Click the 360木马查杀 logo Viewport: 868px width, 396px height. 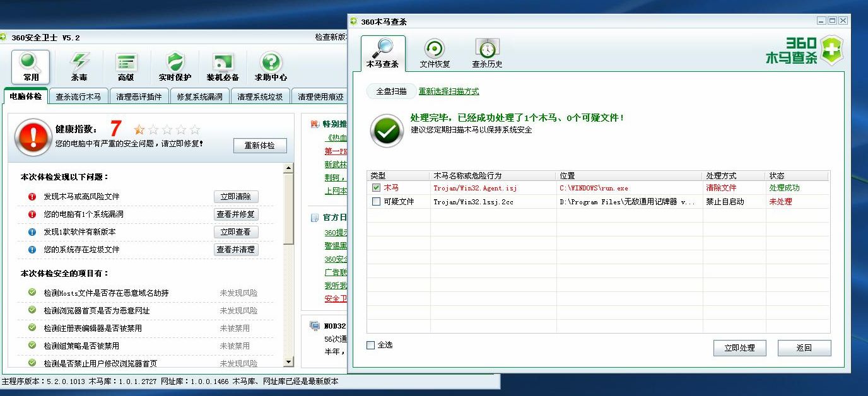pyautogui.click(x=804, y=50)
